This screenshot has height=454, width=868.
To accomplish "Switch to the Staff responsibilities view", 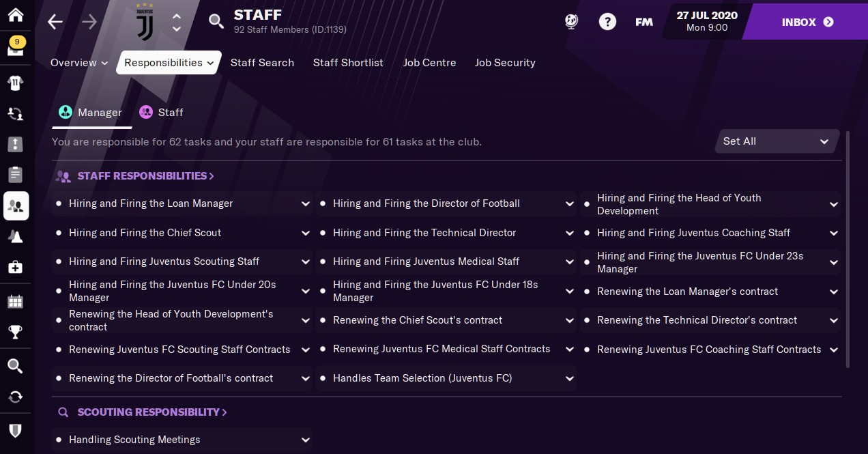I will click(161, 113).
